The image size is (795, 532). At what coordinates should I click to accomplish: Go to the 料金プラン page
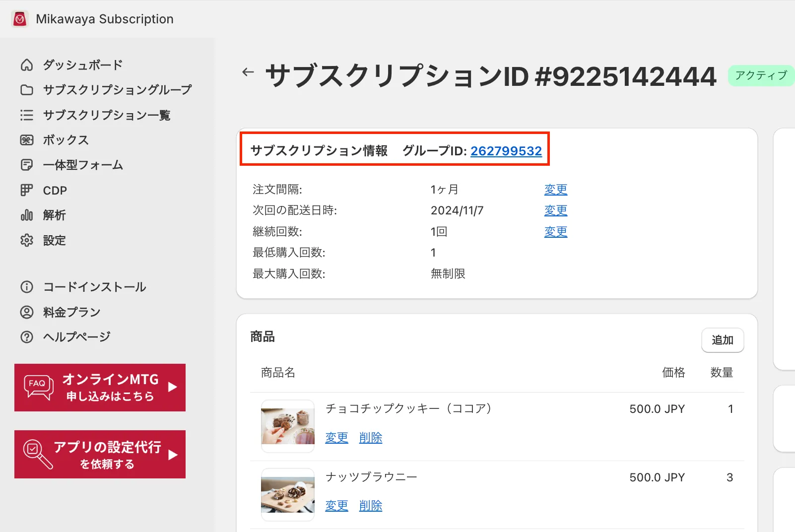[71, 312]
